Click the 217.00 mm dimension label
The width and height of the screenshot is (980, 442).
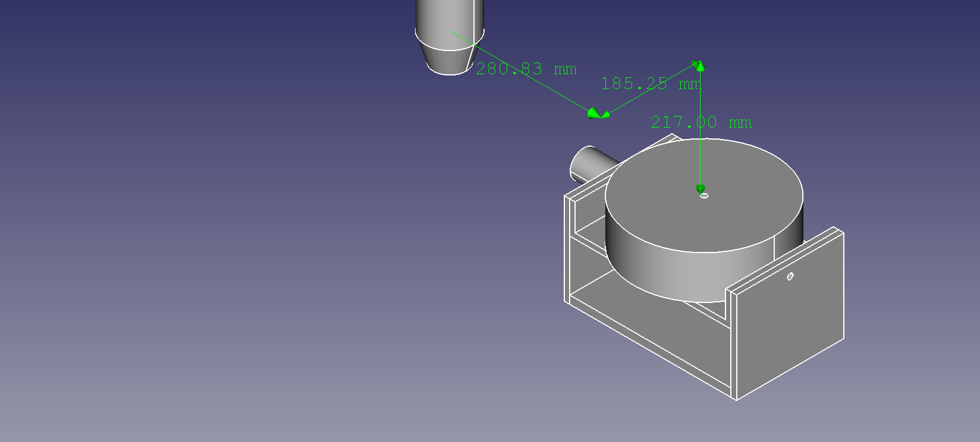click(x=701, y=122)
